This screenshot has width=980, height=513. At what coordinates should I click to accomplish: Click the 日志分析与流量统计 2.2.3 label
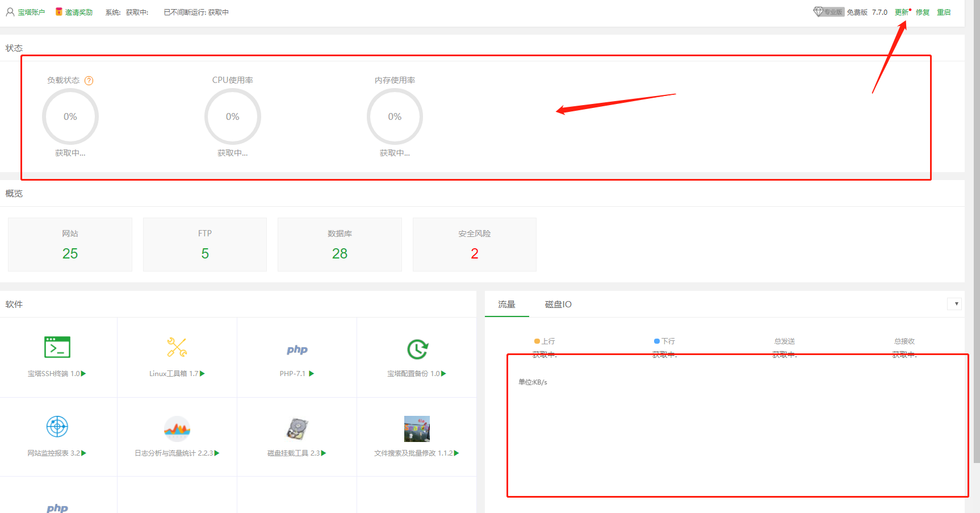[x=174, y=453]
